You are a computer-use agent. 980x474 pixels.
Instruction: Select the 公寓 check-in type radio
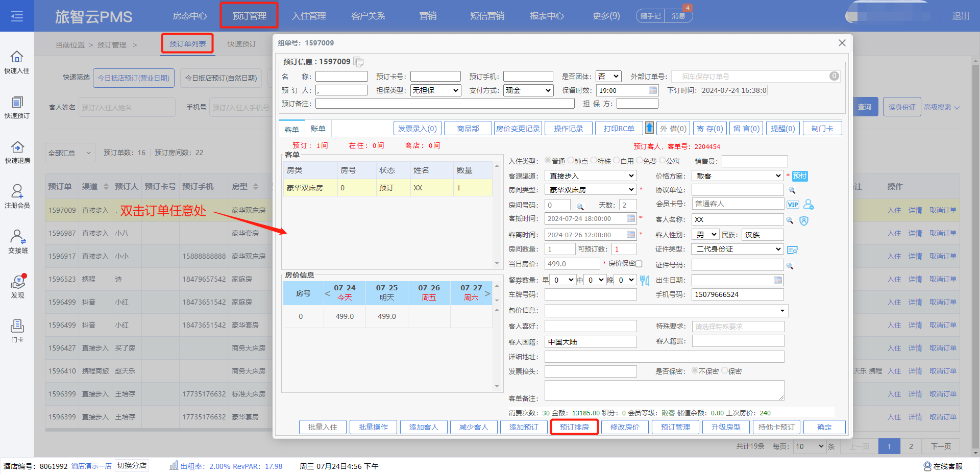pyautogui.click(x=663, y=160)
